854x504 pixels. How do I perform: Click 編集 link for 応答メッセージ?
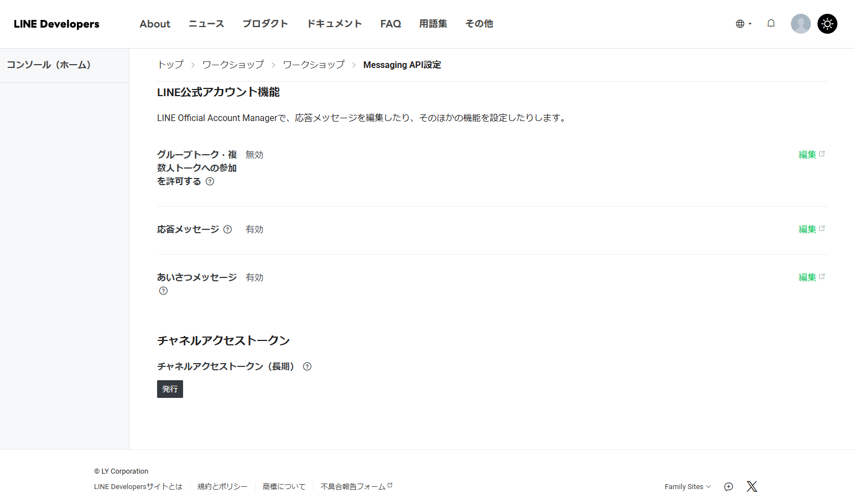tap(808, 229)
